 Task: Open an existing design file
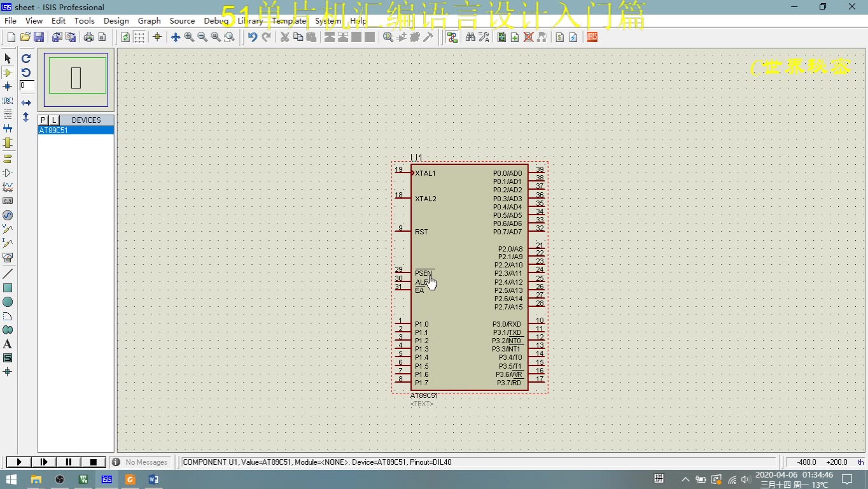click(25, 38)
